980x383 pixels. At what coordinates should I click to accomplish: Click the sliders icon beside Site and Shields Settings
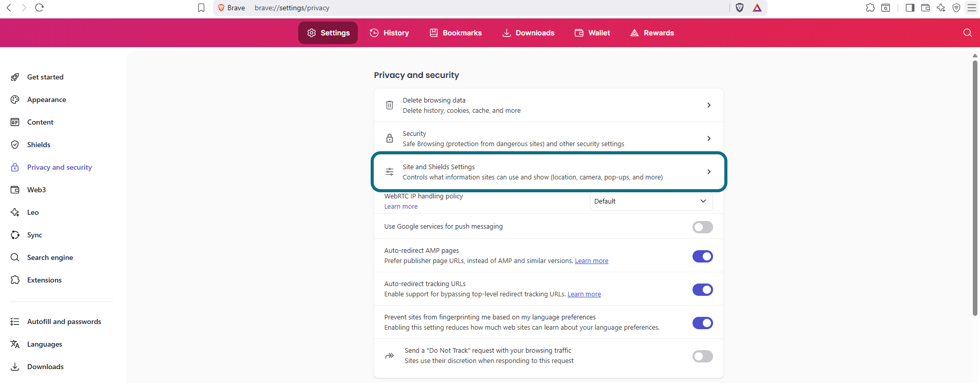(x=390, y=172)
